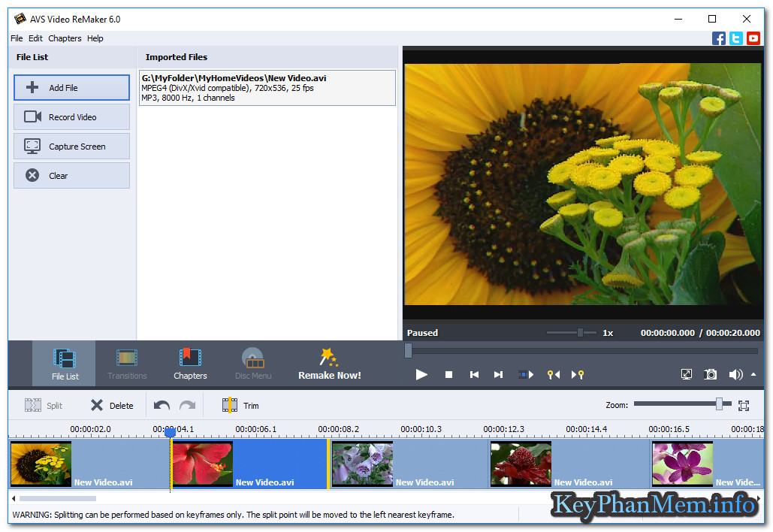Click the zoom fit-to-window icon
This screenshot has width=773, height=532.
[x=744, y=405]
